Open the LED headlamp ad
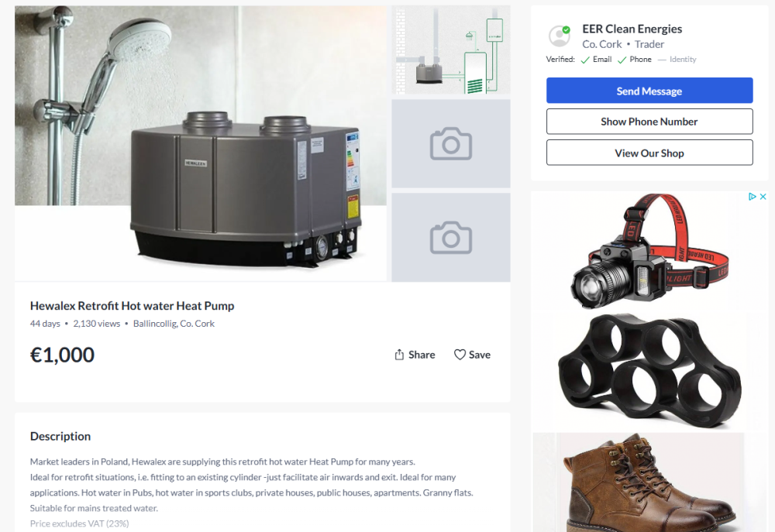This screenshot has width=775, height=532. point(649,251)
